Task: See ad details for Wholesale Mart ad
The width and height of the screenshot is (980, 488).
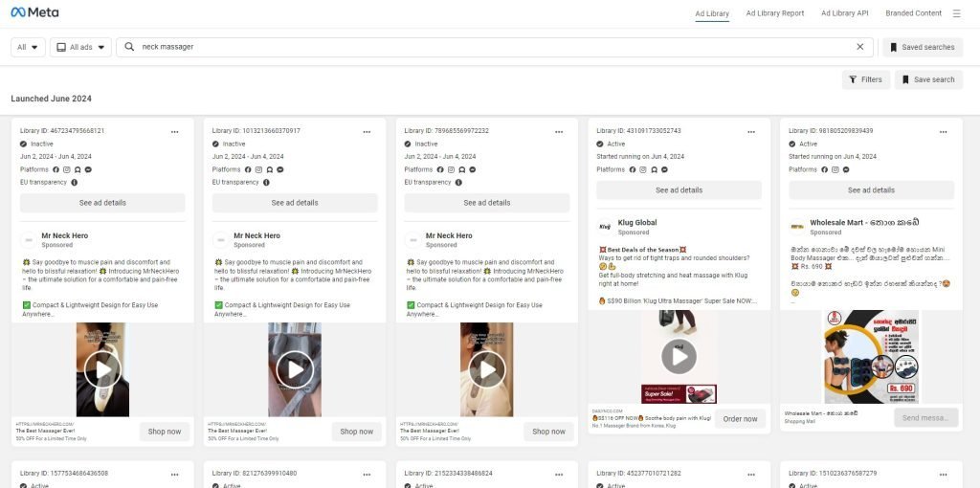Action: tap(871, 190)
